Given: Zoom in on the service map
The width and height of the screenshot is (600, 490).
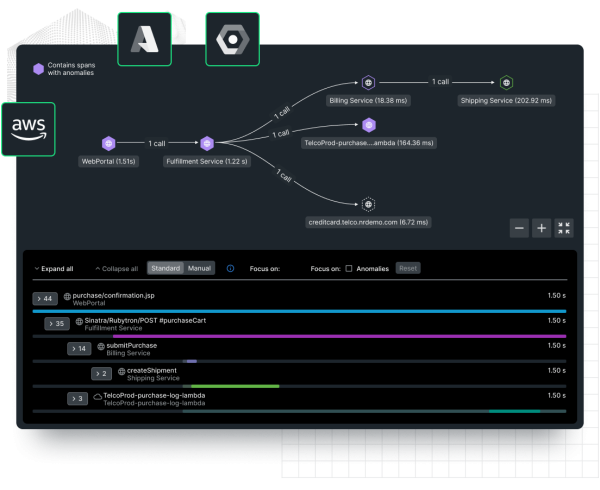Looking at the screenshot, I should pos(542,228).
